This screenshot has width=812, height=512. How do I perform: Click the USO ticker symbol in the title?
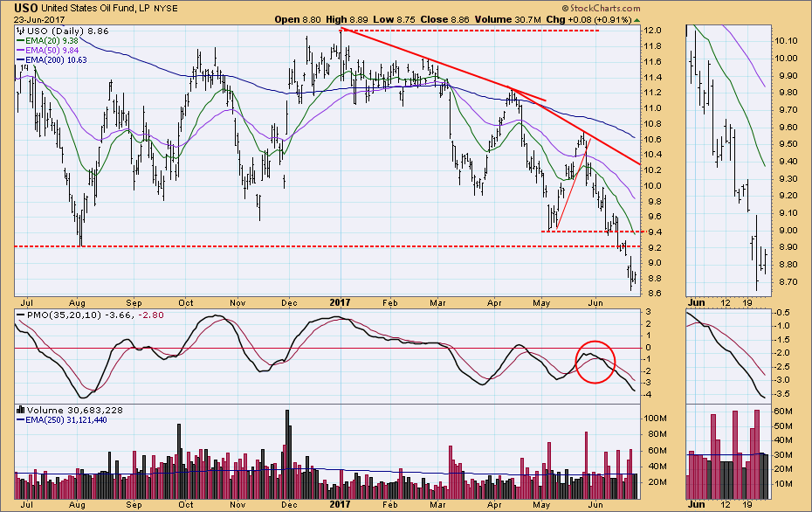[x=26, y=8]
